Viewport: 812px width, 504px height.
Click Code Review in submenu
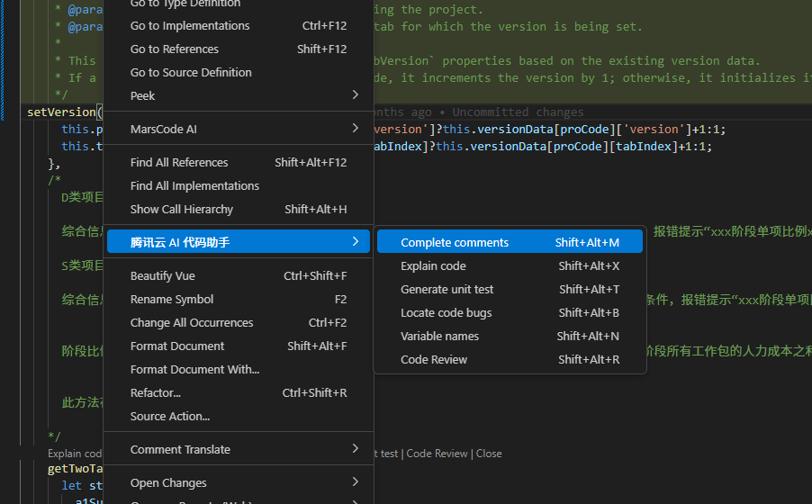(x=510, y=359)
